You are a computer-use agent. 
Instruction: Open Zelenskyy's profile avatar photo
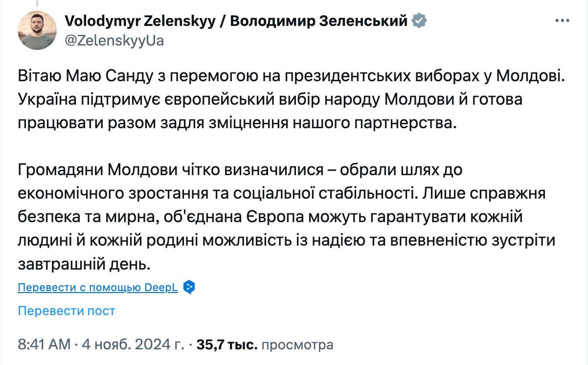37,30
